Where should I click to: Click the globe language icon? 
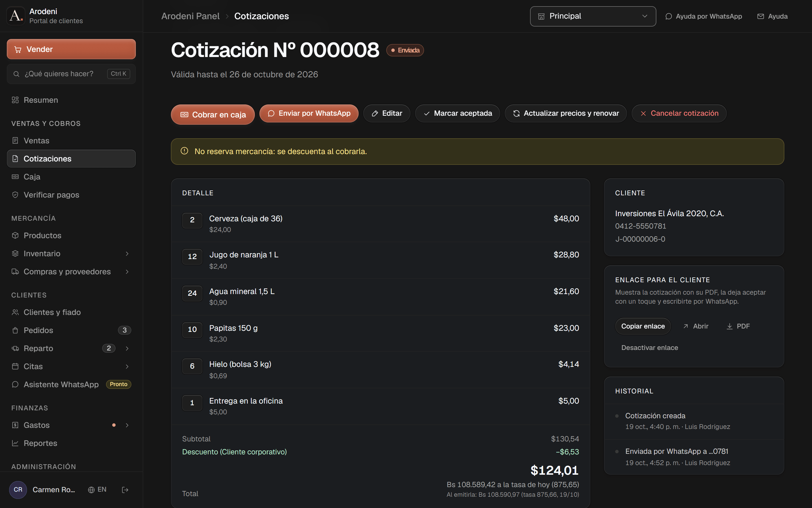pyautogui.click(x=91, y=490)
